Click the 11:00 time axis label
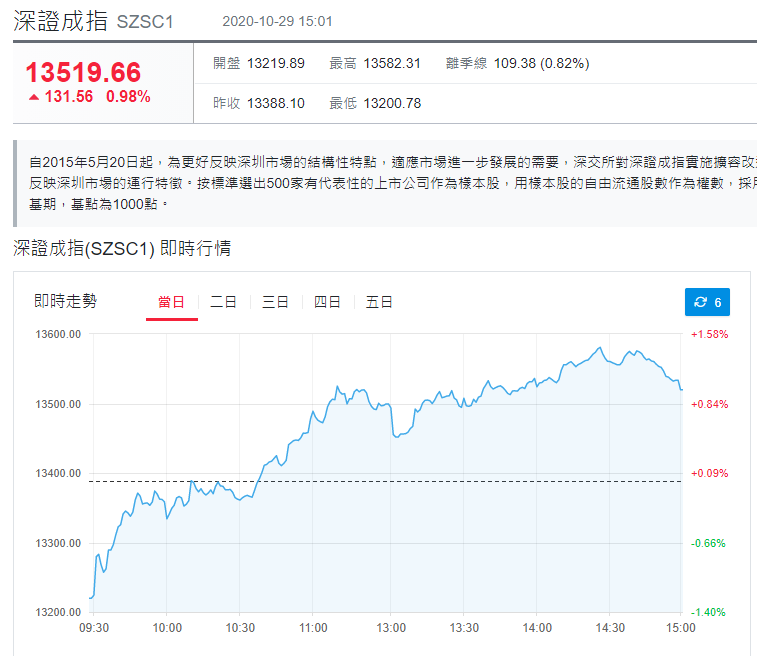The width and height of the screenshot is (757, 656). [313, 628]
